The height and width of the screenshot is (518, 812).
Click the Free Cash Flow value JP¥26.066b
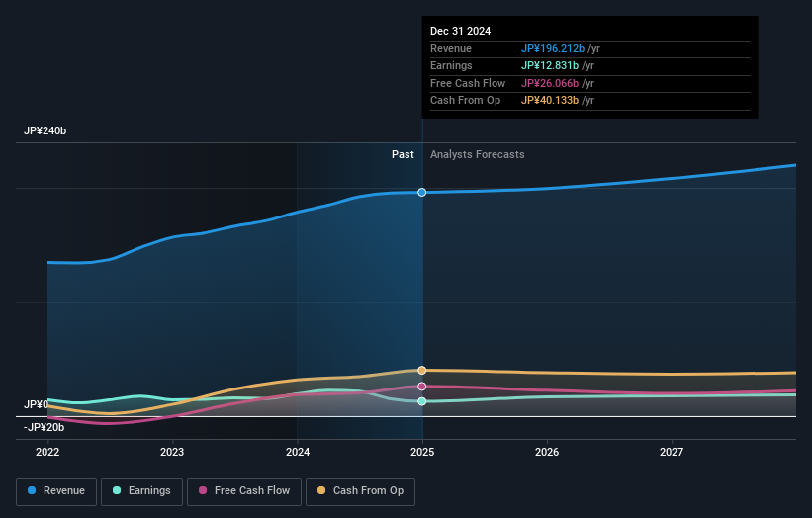pos(550,83)
